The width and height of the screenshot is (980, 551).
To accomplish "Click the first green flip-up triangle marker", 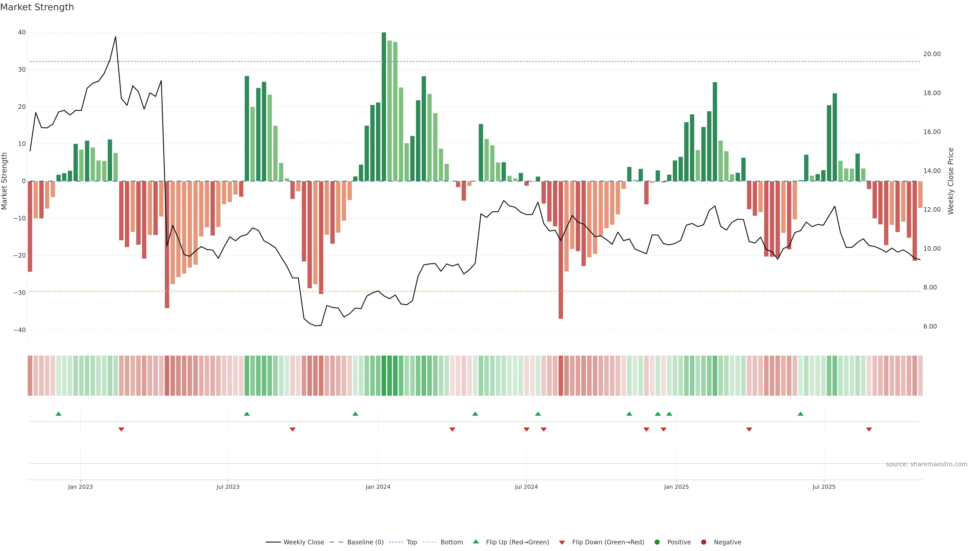I will (59, 414).
